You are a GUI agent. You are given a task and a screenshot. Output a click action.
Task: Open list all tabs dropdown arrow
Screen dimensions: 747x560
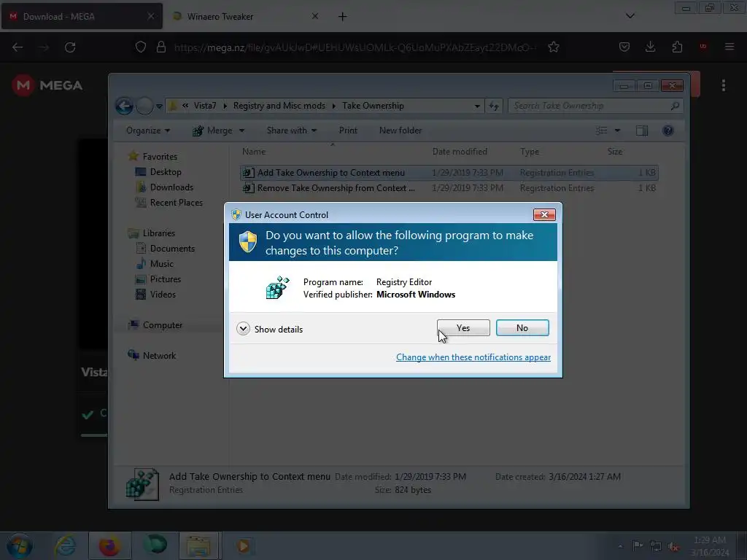630,16
